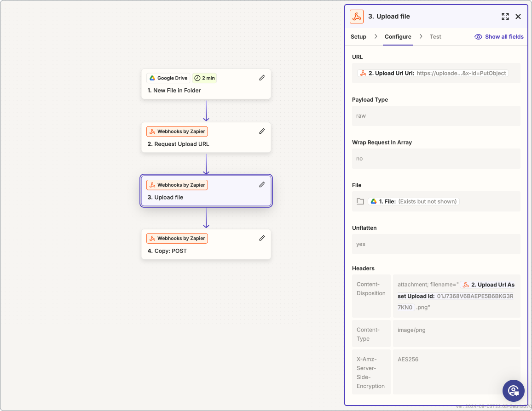Open the Configure tab
The height and width of the screenshot is (411, 532).
click(x=398, y=37)
